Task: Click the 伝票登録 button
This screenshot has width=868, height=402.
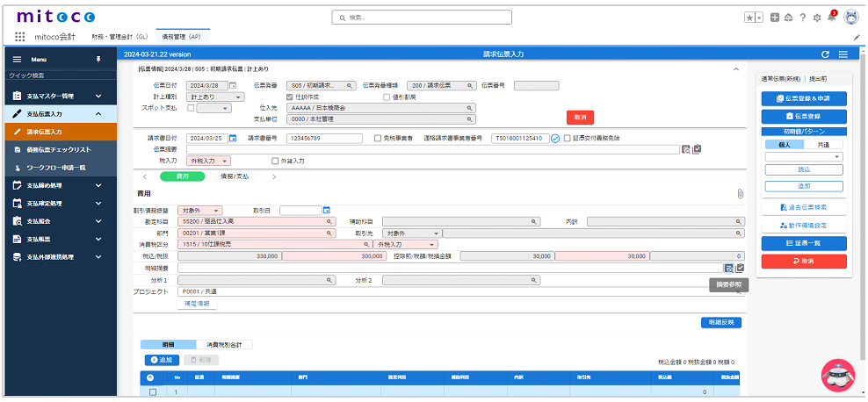Action: [x=804, y=117]
